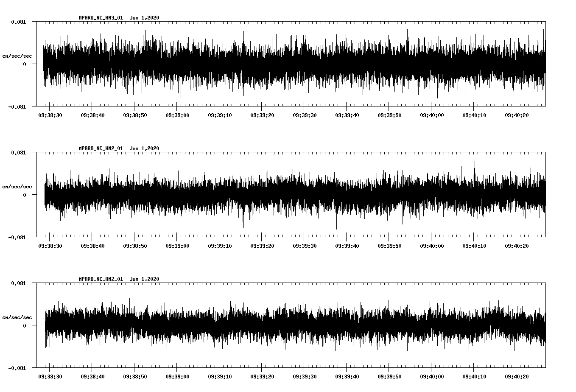Select the -0.081 lower limit on HN2 plot
The image size is (576, 392).
pos(17,238)
